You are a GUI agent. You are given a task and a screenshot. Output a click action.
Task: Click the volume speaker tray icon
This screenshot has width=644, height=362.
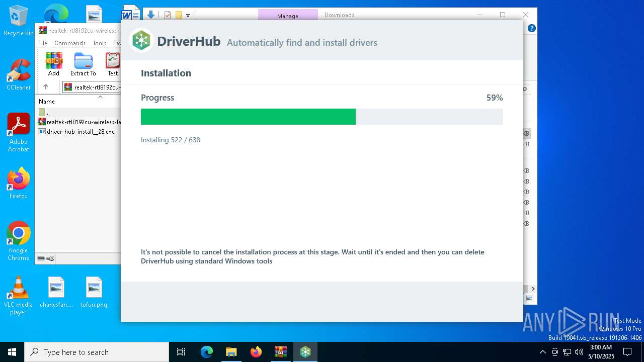tap(579, 352)
